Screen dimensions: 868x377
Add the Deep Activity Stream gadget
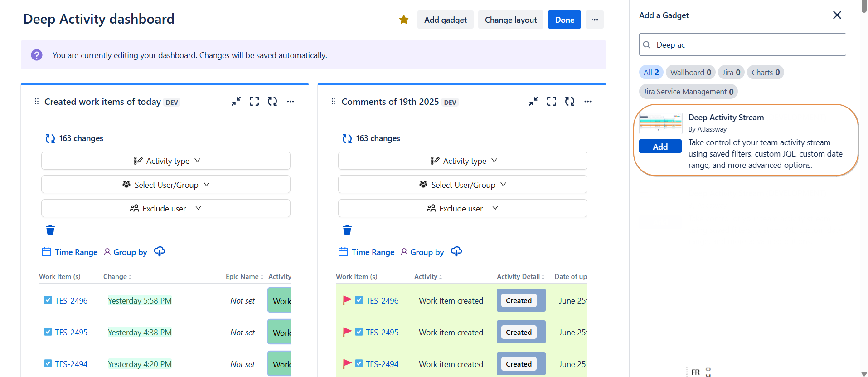point(660,147)
